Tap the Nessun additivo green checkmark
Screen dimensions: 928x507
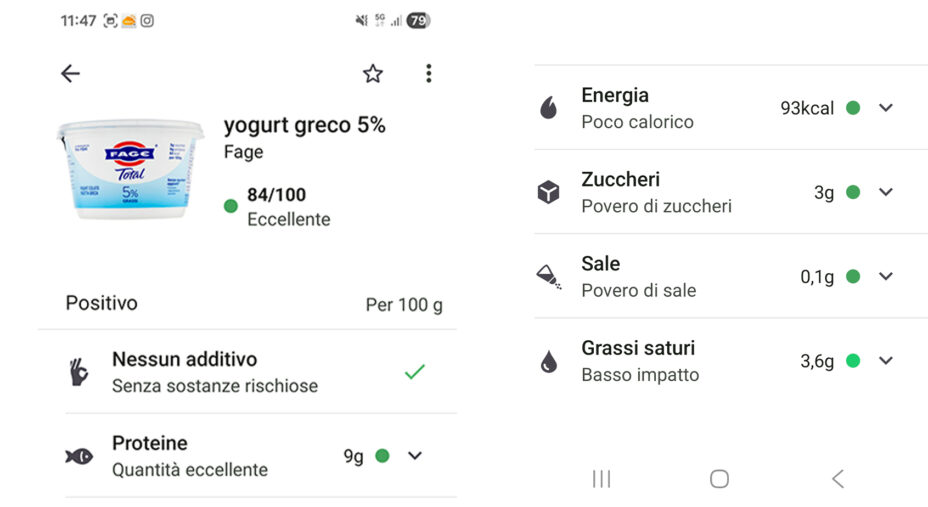(414, 372)
